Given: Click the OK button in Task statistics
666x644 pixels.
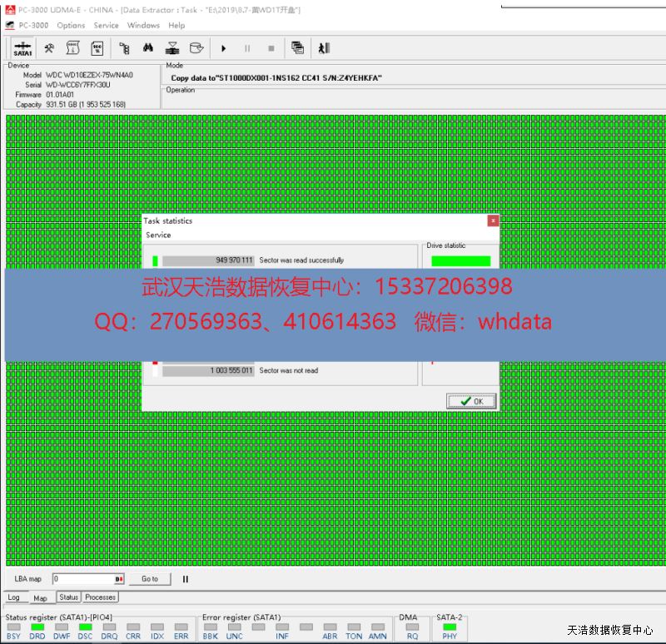Looking at the screenshot, I should coord(472,401).
